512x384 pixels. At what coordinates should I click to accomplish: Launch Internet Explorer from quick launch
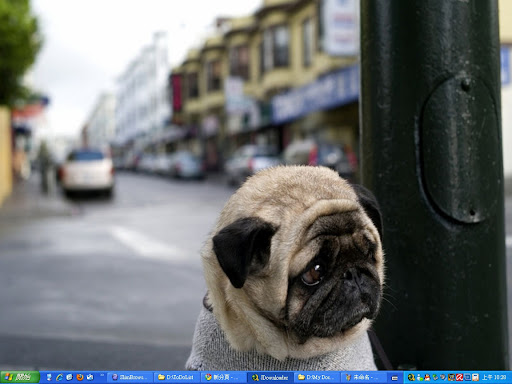(x=59, y=377)
